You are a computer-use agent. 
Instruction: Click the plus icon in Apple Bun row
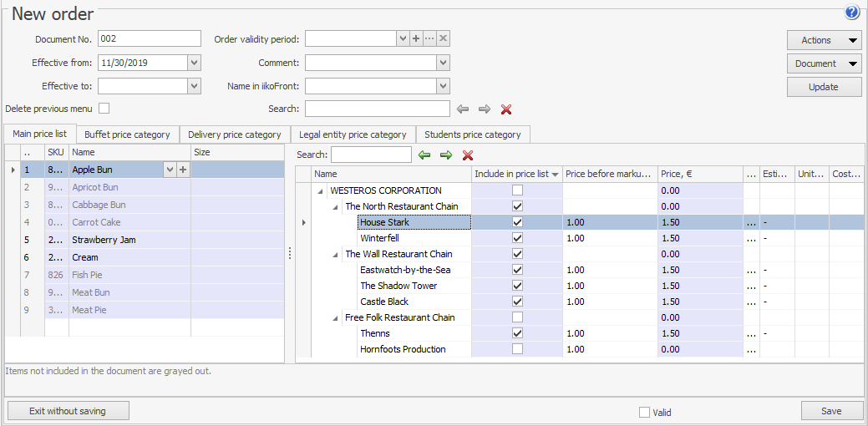(184, 170)
